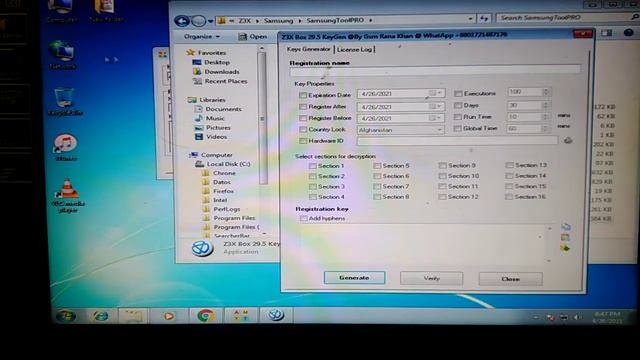Focus the Hardware ID input field
The height and width of the screenshot is (360, 640).
pyautogui.click(x=457, y=141)
